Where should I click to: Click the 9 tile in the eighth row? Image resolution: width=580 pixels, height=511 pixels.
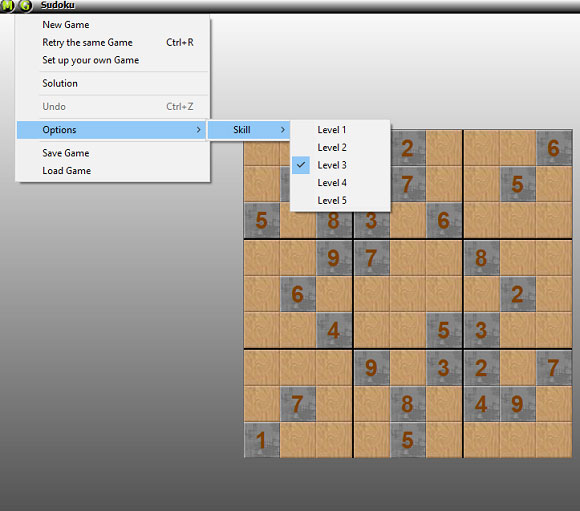[517, 404]
